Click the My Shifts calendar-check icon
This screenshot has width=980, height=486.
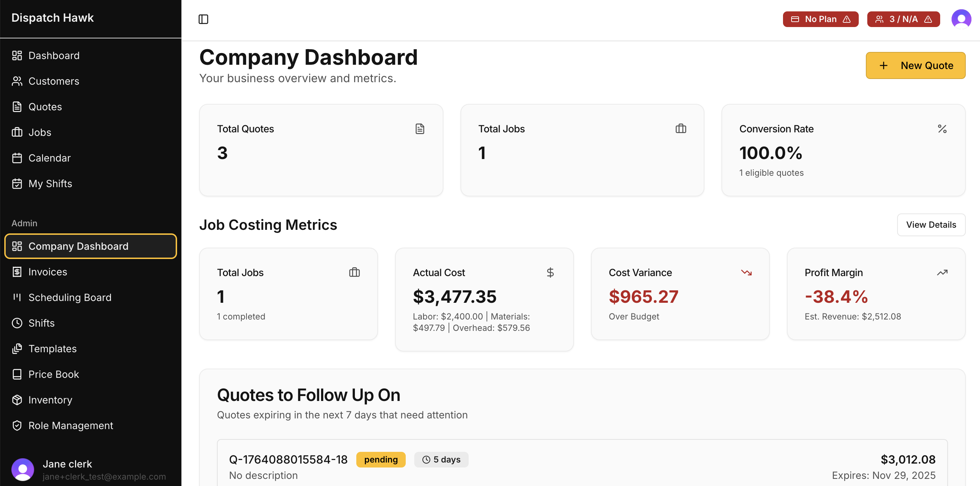tap(17, 184)
